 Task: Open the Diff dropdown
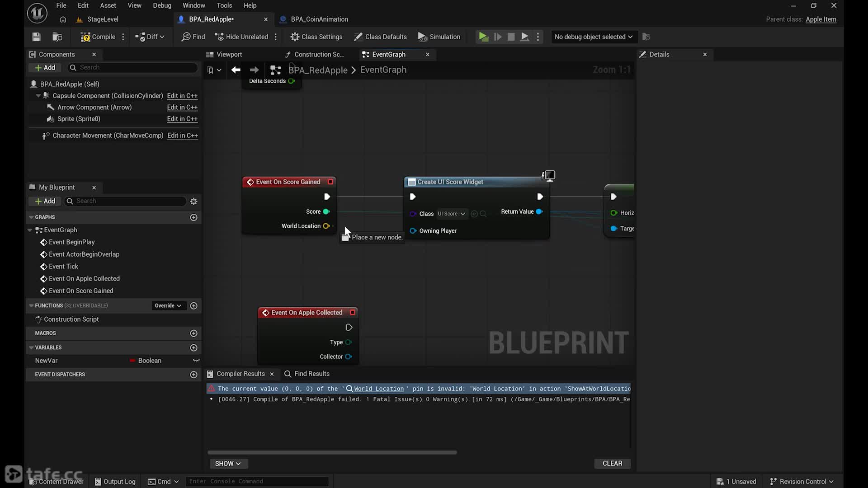tap(150, 37)
